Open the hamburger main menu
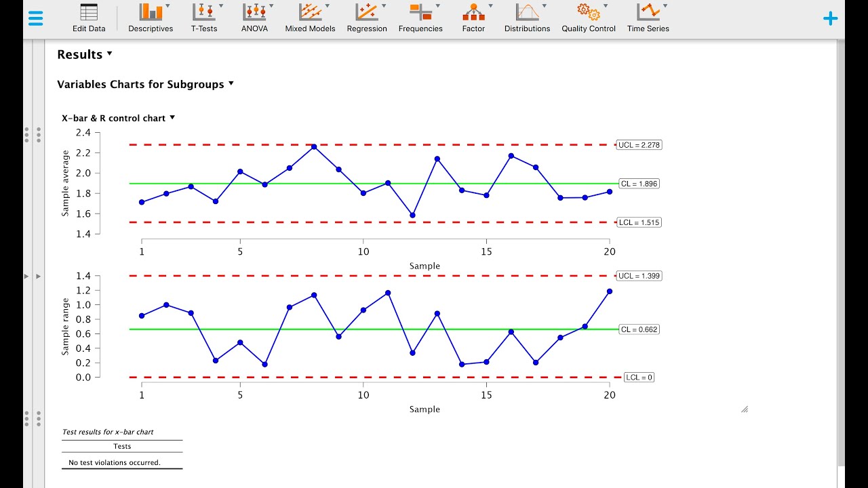 (36, 18)
